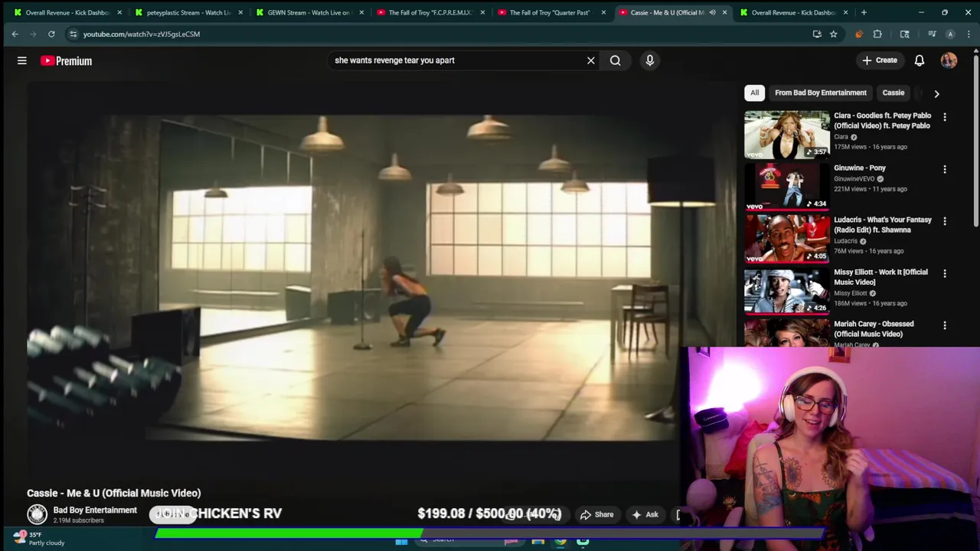Viewport: 980px width, 551px height.
Task: Open the orange extension icon
Action: [858, 34]
